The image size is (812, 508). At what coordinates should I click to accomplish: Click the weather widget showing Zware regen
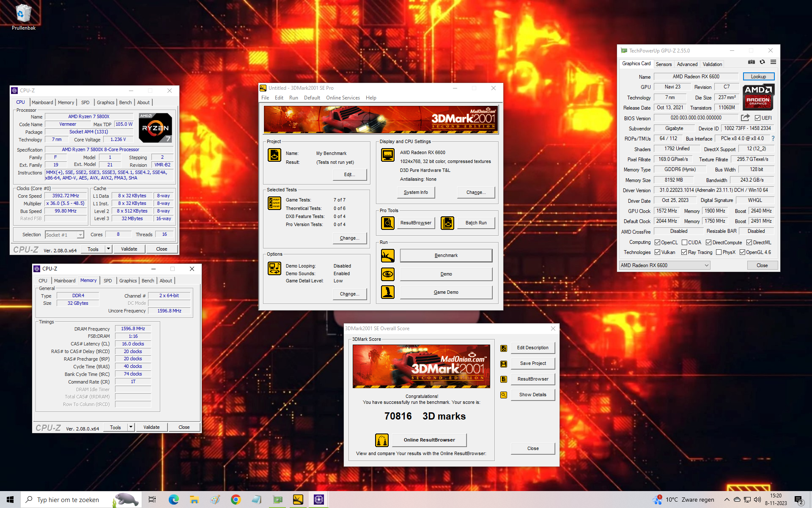point(683,500)
